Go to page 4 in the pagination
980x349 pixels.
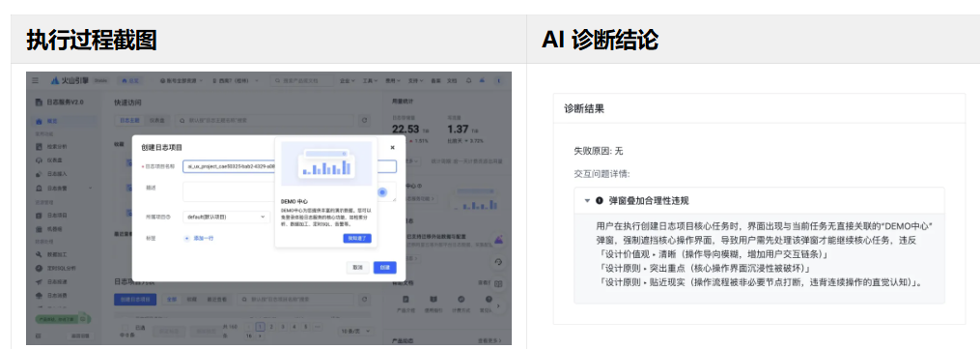point(294,327)
